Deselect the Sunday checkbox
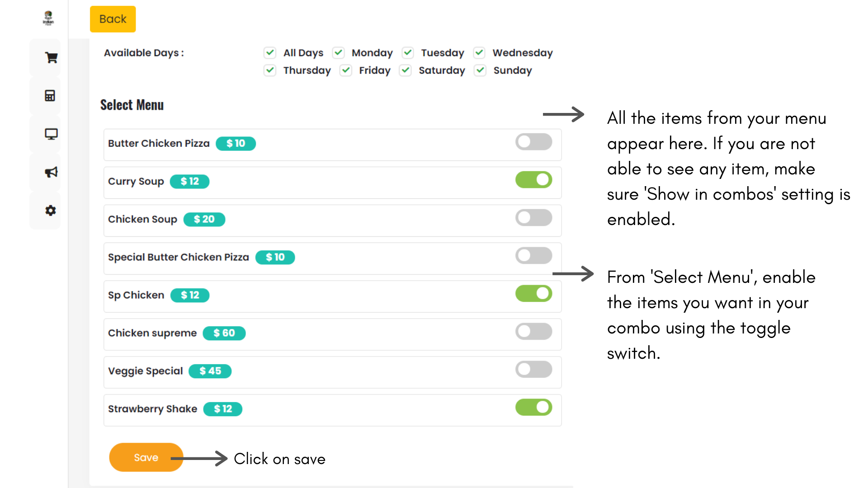Viewport: 868px width, 488px height. [480, 70]
